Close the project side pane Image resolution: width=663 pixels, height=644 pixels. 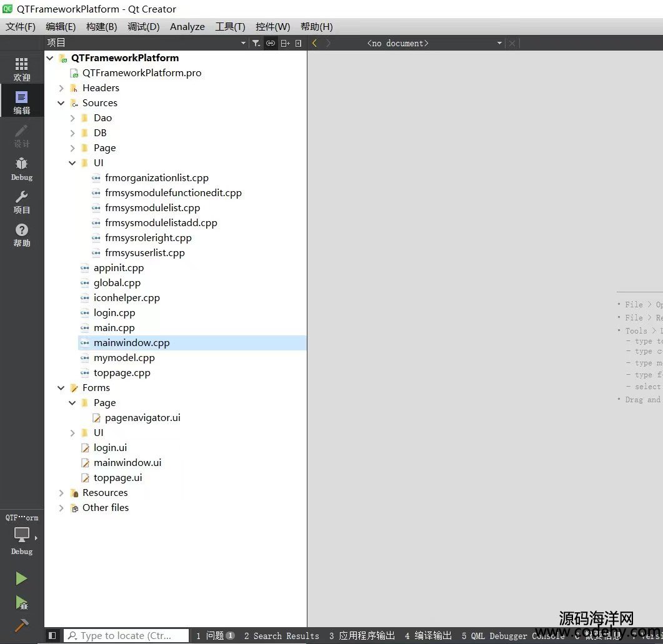pyautogui.click(x=298, y=43)
